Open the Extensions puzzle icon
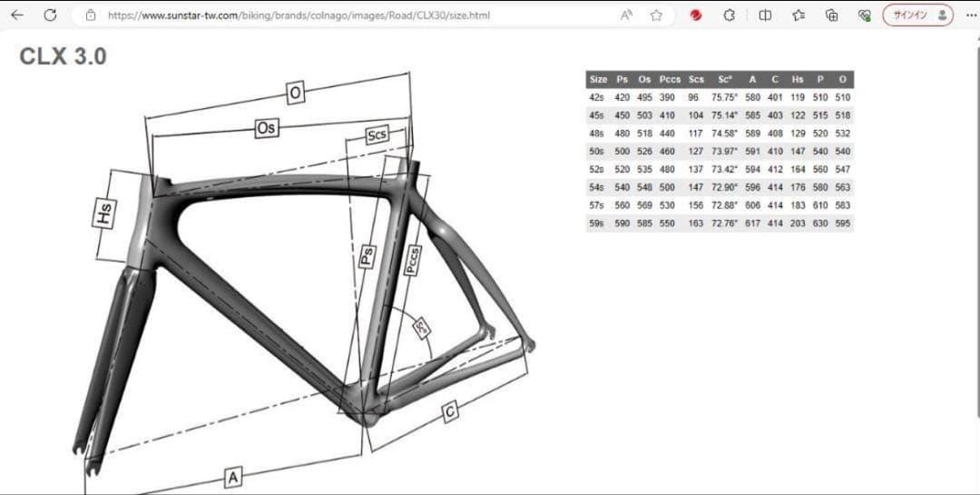 click(729, 15)
